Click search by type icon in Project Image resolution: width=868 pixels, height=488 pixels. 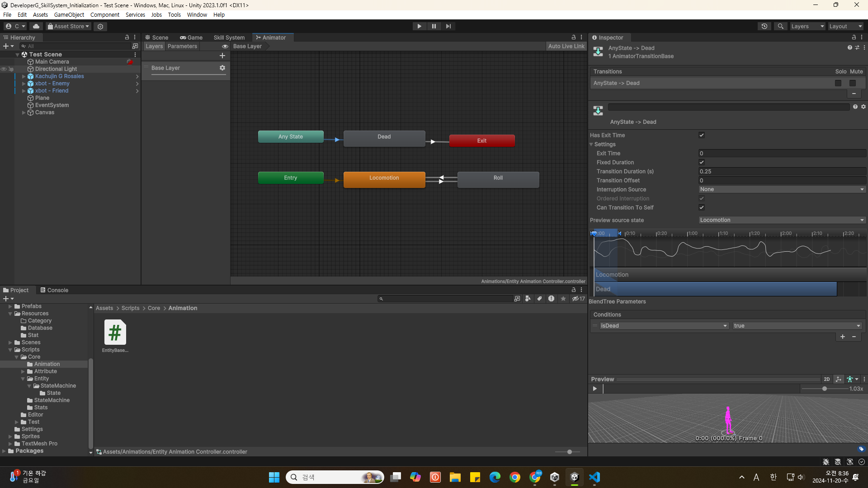pos(528,299)
